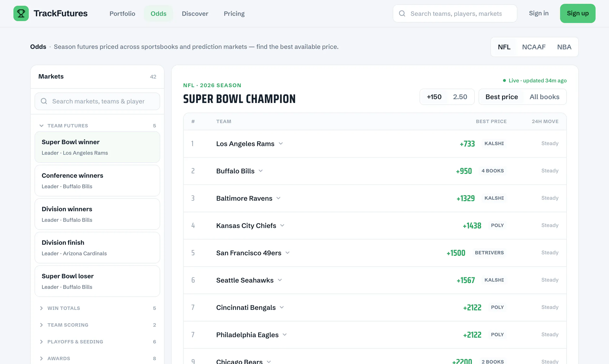Select the NBA league tab

click(x=564, y=47)
